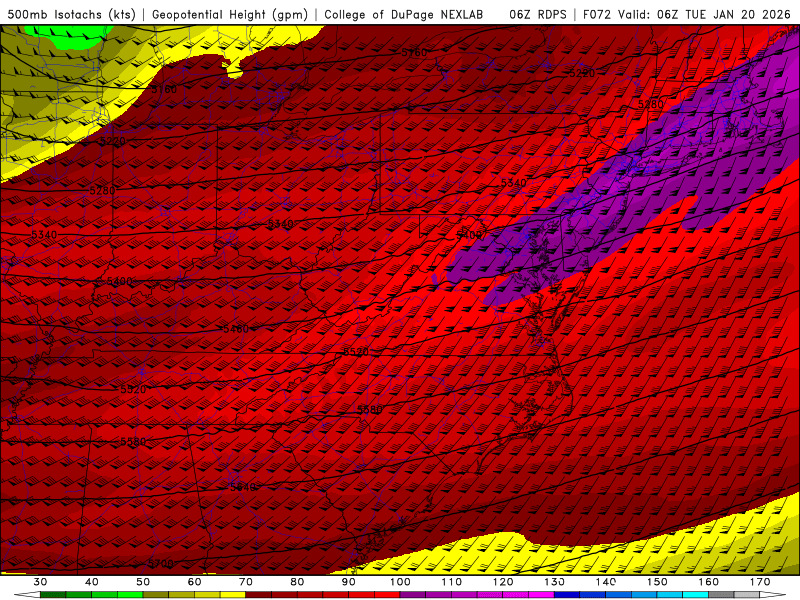Click the 30 value on the color scale
This screenshot has width=800, height=600.
pyautogui.click(x=40, y=582)
